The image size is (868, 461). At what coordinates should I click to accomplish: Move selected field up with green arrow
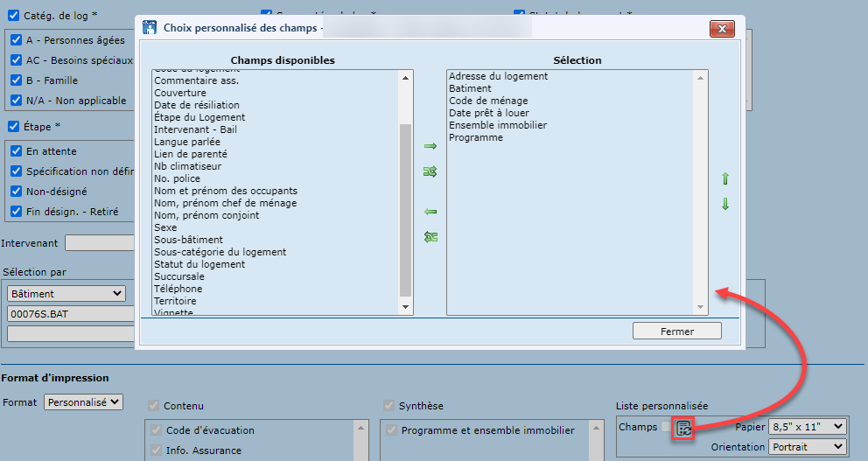coord(724,179)
